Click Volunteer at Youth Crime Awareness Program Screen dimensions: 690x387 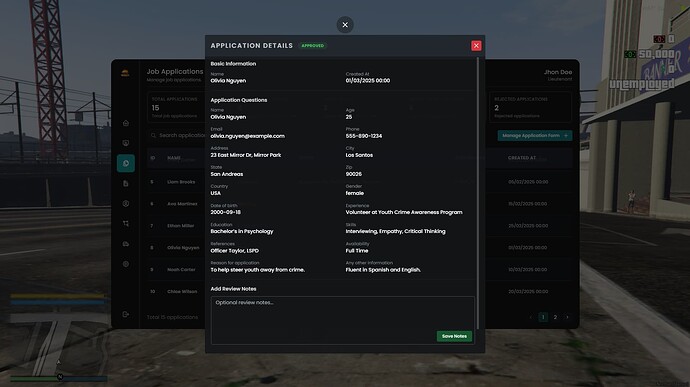click(404, 212)
